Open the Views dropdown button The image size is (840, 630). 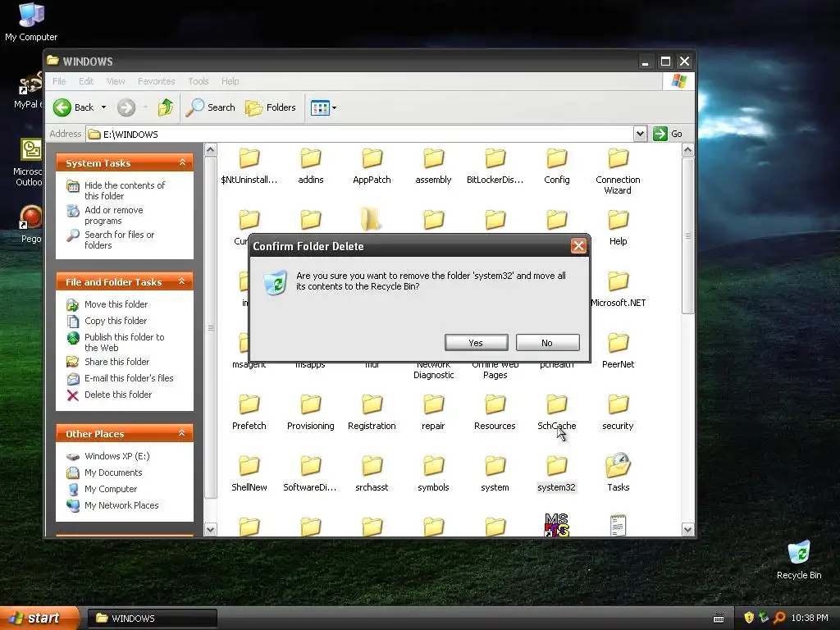(324, 107)
